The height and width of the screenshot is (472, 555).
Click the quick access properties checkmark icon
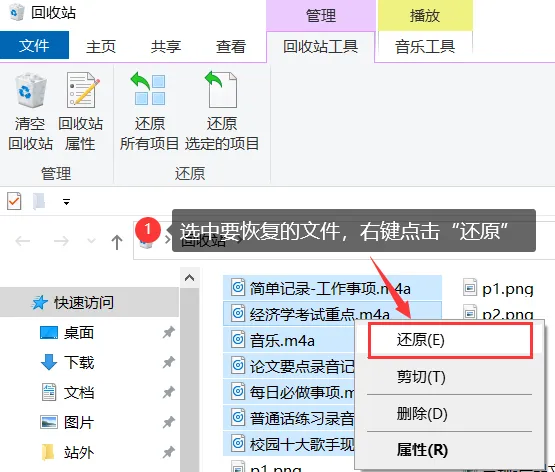pyautogui.click(x=14, y=201)
